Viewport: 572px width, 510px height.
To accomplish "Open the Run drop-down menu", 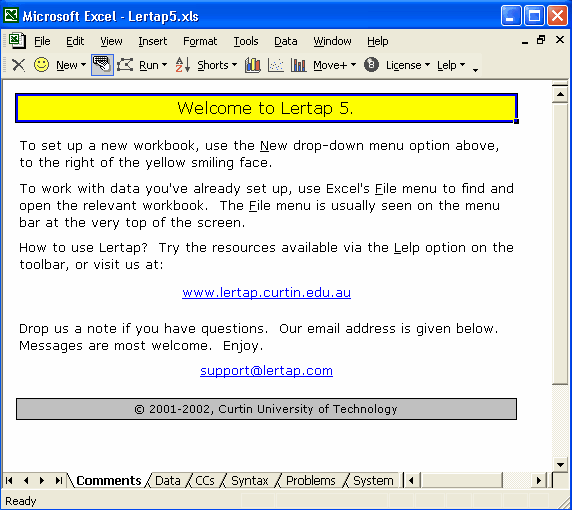I will coord(153,65).
